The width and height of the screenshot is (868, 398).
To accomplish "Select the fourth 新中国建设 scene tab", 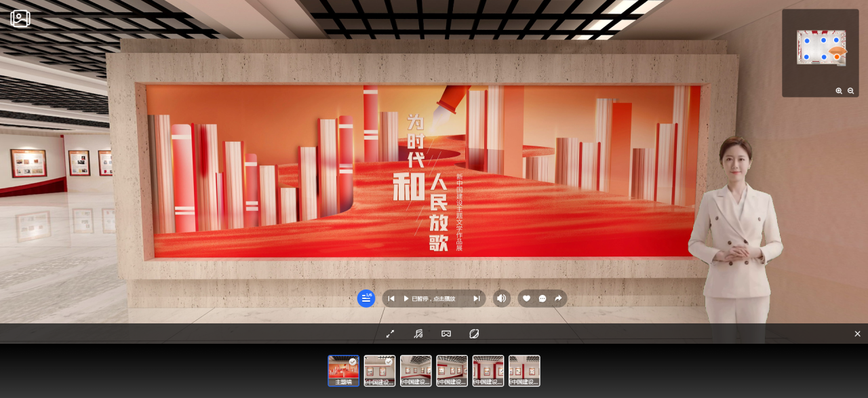I will tap(452, 370).
